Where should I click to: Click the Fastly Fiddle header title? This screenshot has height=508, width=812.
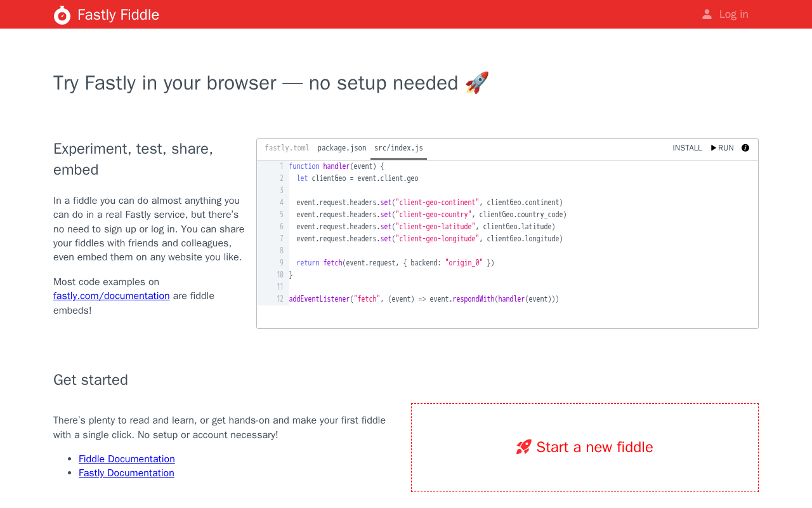click(x=118, y=15)
